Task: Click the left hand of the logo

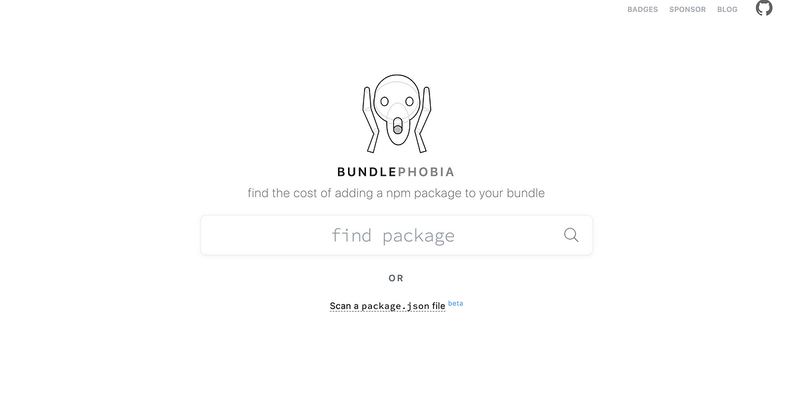Action: click(x=371, y=119)
